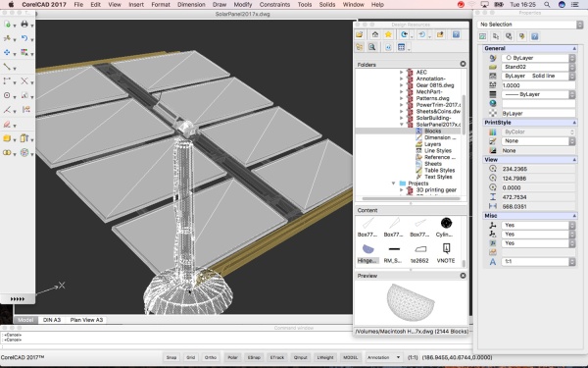Toggle the Snap status button

[171, 357]
